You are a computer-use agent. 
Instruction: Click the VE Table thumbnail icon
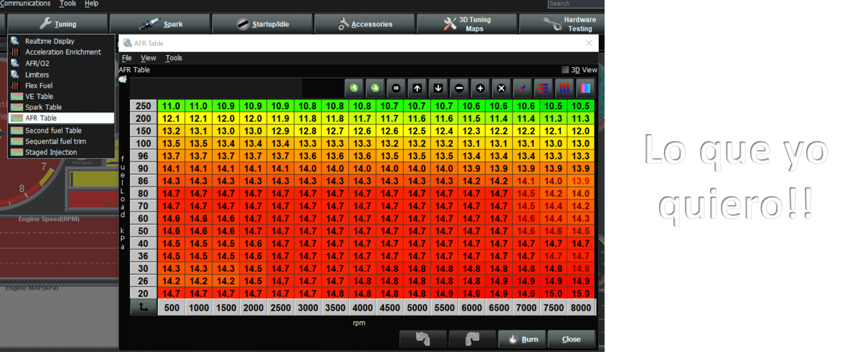coord(16,97)
